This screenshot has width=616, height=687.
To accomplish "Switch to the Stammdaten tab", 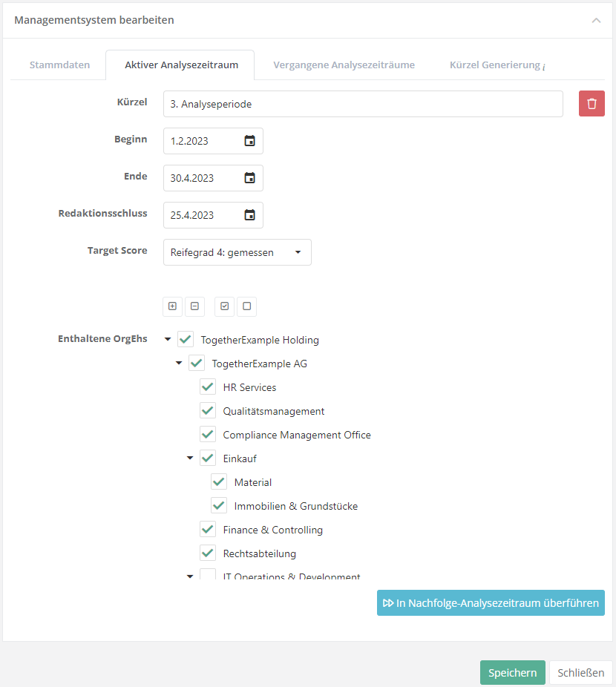I will 59,65.
